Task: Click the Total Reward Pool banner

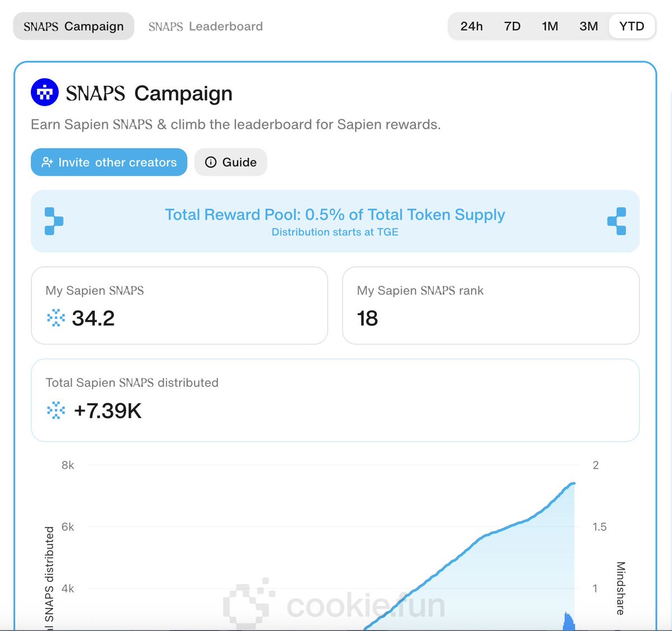Action: pyautogui.click(x=335, y=221)
